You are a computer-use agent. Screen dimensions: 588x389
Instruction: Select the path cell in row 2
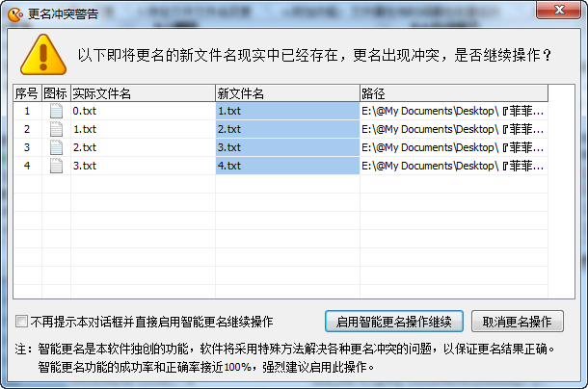click(x=453, y=129)
